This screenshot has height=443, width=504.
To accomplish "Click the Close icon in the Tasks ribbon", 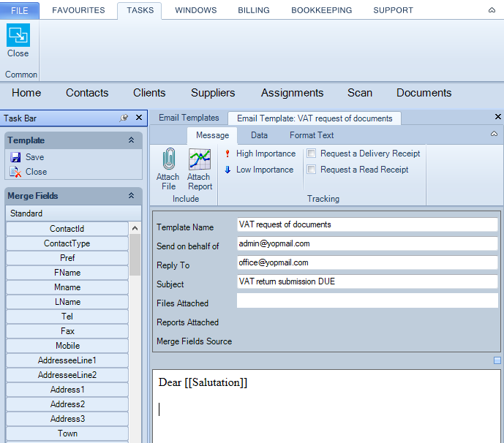I will click(x=18, y=35).
